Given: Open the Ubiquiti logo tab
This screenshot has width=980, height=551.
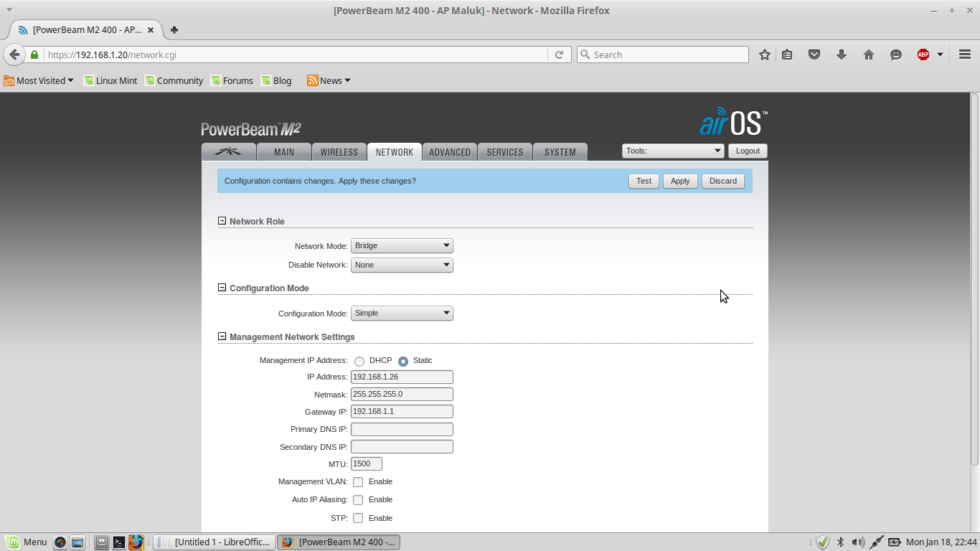Looking at the screenshot, I should [229, 152].
